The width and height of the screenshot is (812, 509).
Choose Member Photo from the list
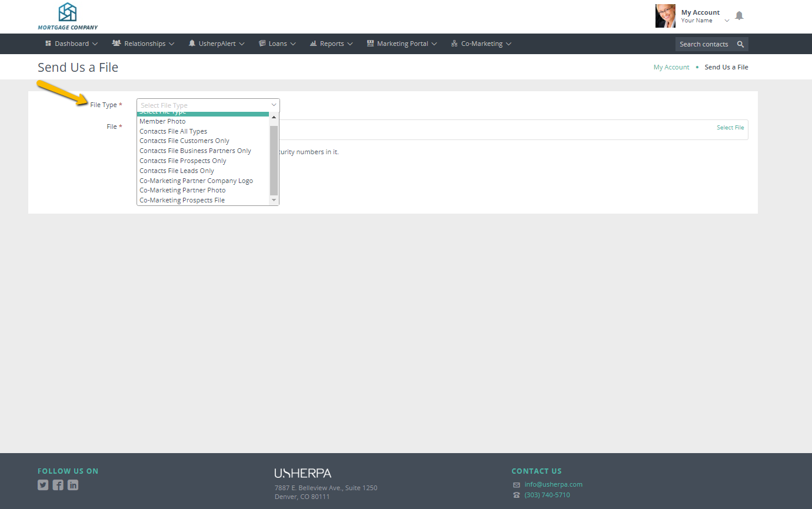pyautogui.click(x=162, y=121)
